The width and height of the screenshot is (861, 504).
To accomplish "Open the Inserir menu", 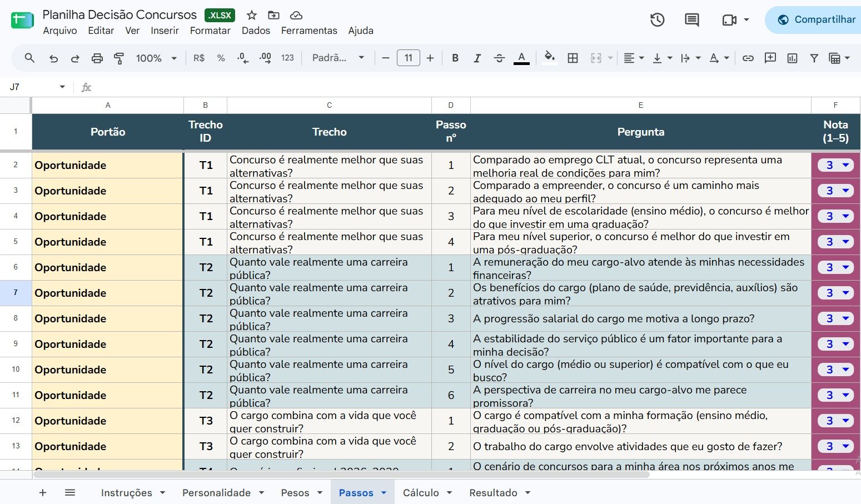I will click(165, 31).
